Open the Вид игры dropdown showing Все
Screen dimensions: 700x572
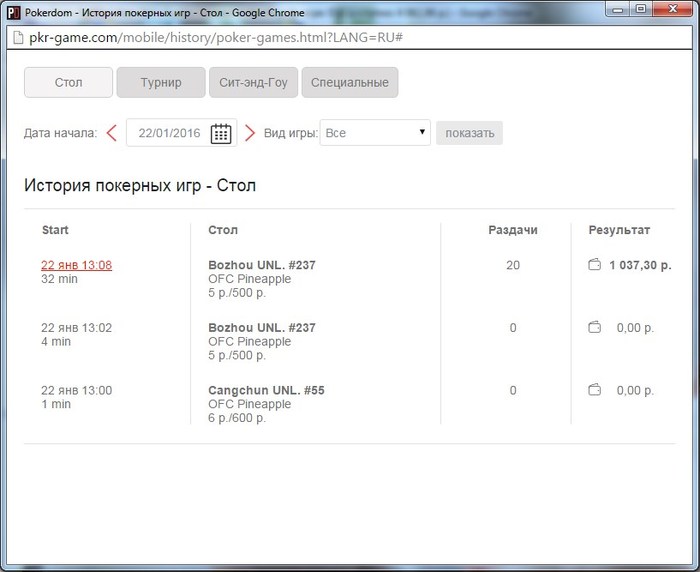pyautogui.click(x=375, y=133)
